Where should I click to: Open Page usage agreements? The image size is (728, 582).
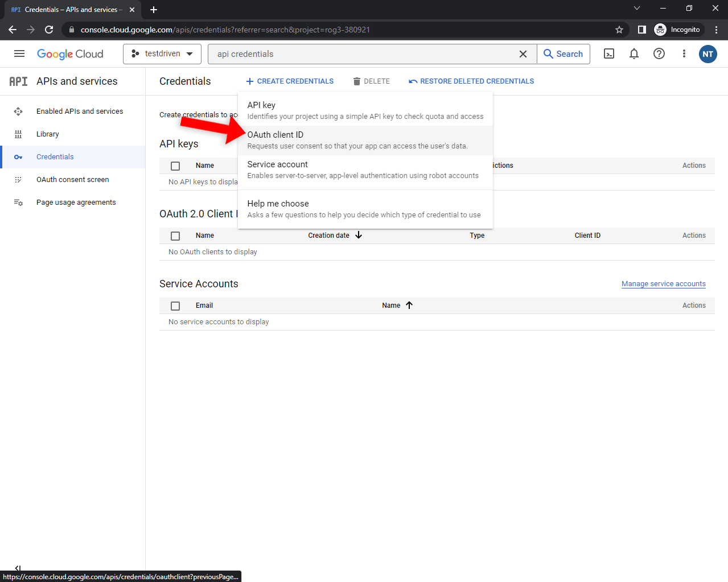(x=76, y=203)
